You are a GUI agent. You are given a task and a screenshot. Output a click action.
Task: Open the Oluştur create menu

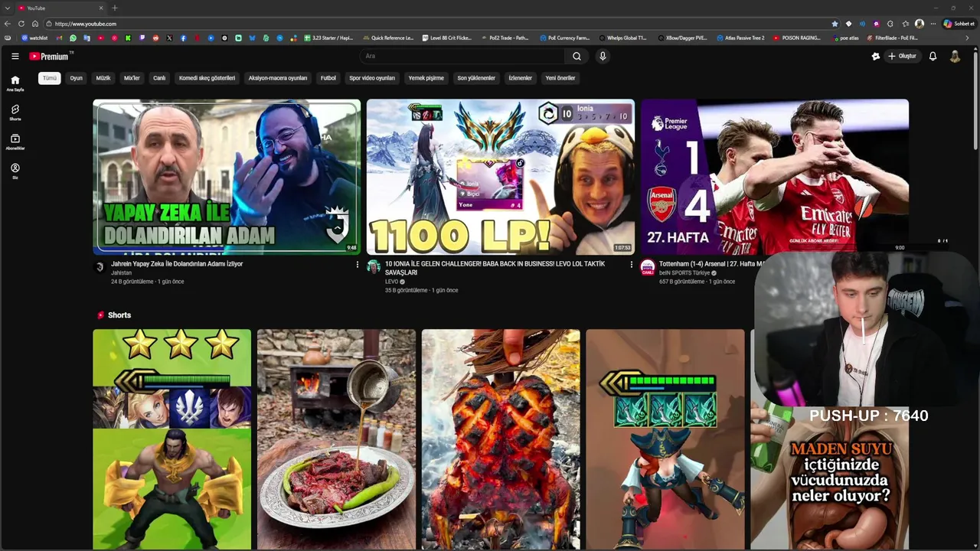point(902,56)
